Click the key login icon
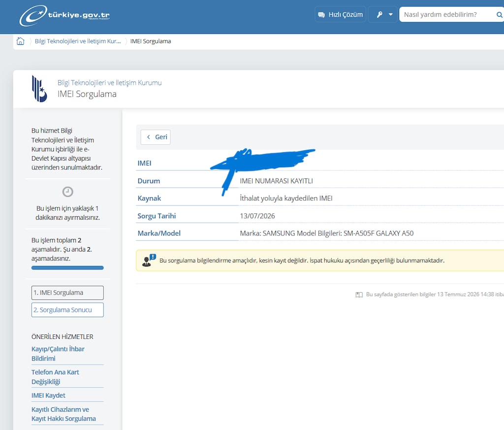 379,14
